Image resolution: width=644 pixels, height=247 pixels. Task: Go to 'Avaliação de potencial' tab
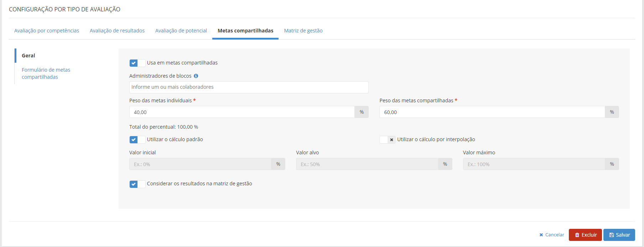pos(181,31)
